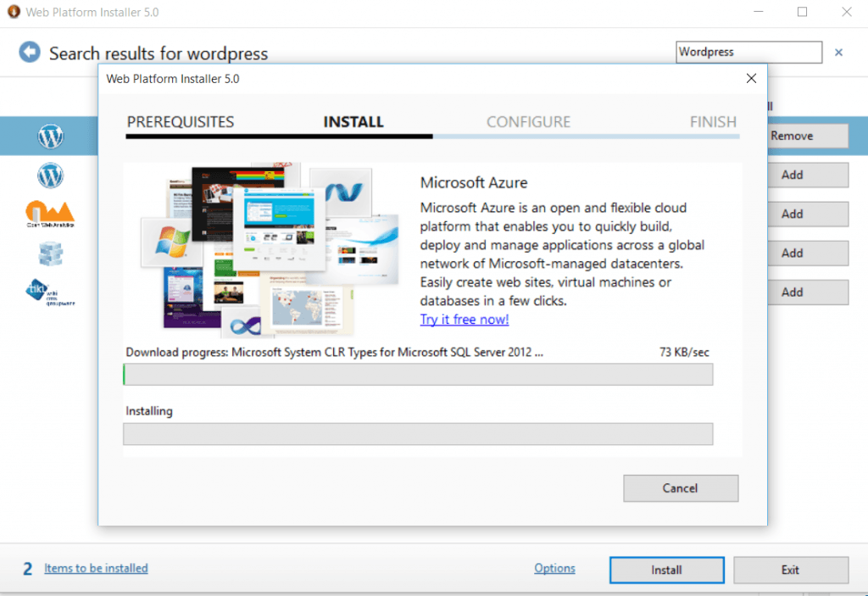This screenshot has height=596, width=868.
Task: Maximize the Web Platform Installer window
Action: click(x=802, y=12)
